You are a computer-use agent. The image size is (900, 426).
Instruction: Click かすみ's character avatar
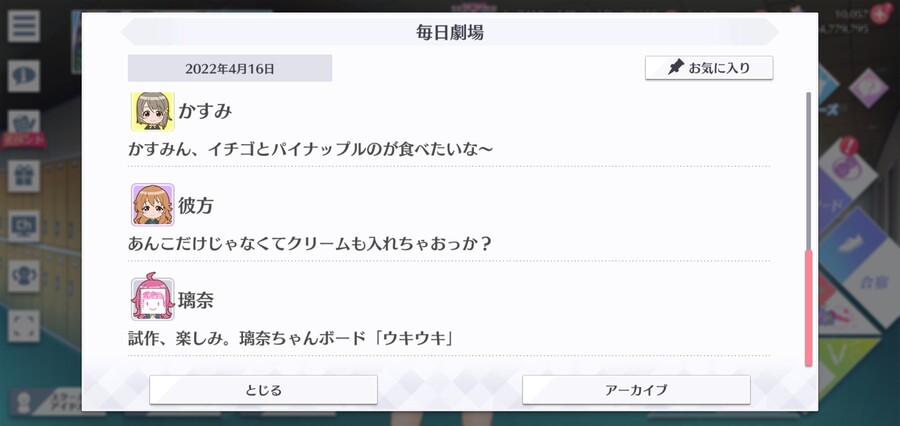point(152,111)
